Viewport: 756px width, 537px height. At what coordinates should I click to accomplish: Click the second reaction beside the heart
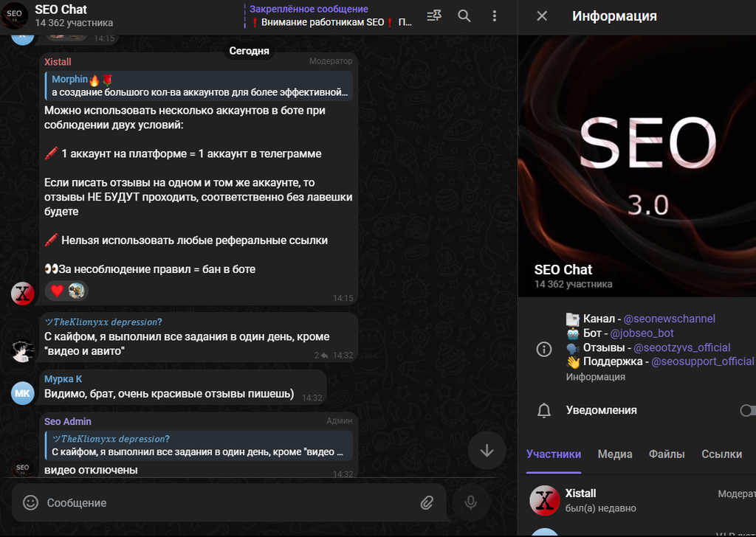click(x=76, y=291)
